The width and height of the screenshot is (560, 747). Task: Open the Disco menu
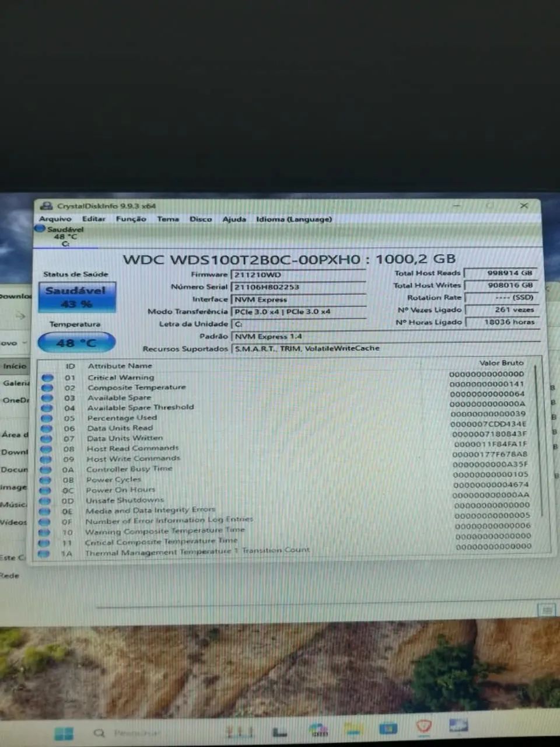200,219
